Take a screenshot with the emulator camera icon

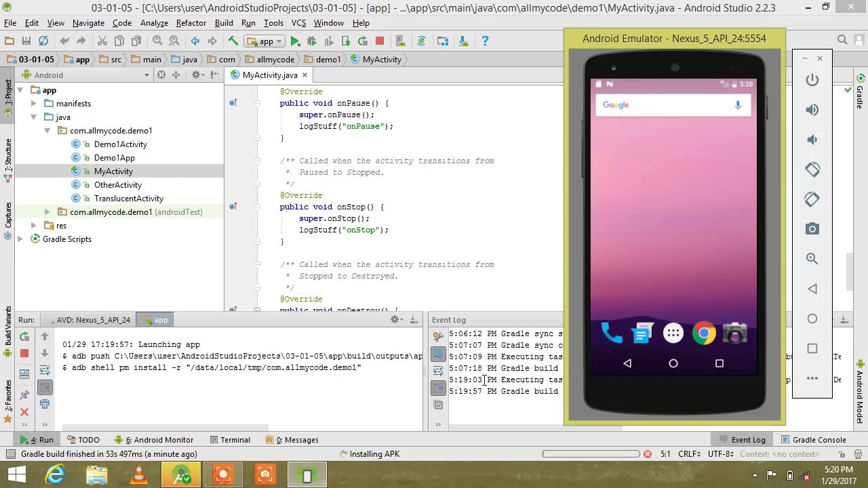point(812,229)
